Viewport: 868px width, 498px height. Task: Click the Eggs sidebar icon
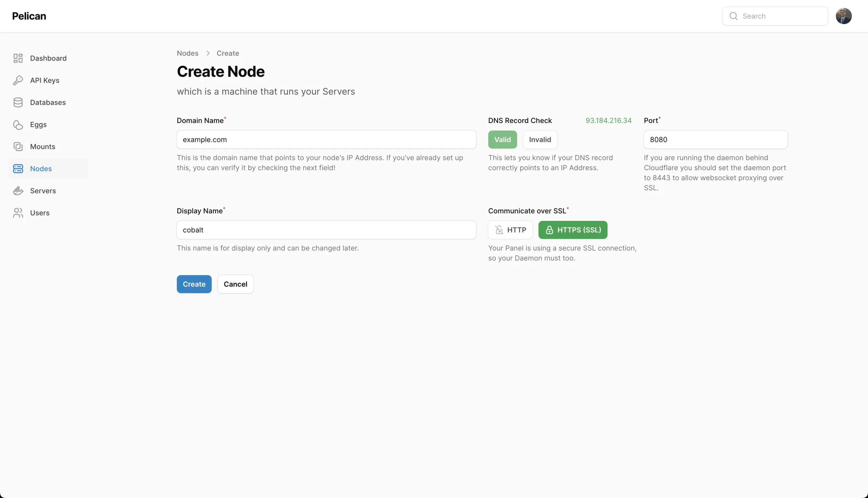(x=18, y=125)
